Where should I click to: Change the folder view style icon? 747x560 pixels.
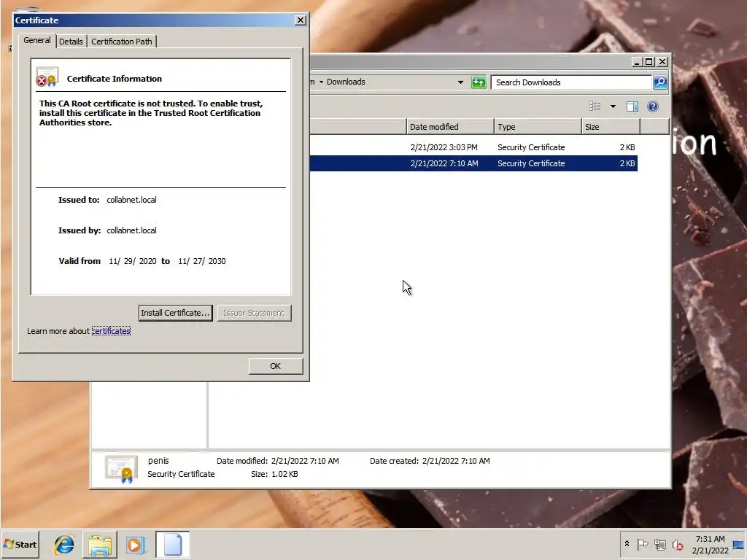click(x=595, y=106)
